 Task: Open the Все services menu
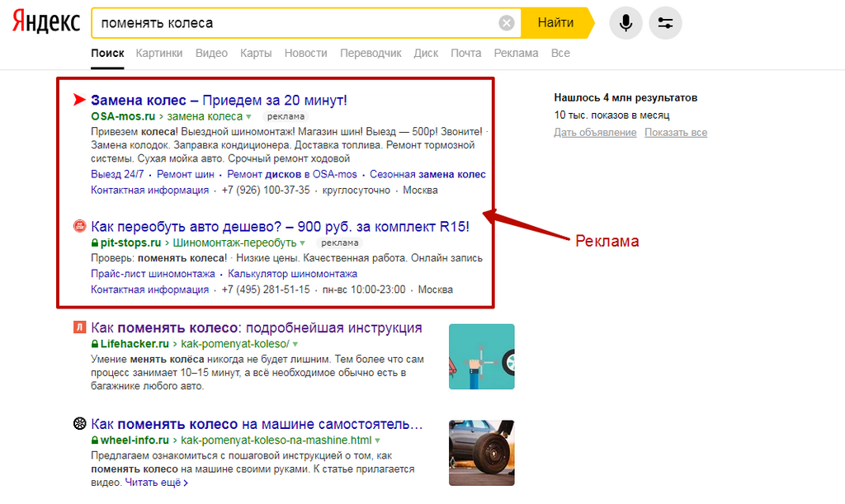560,54
